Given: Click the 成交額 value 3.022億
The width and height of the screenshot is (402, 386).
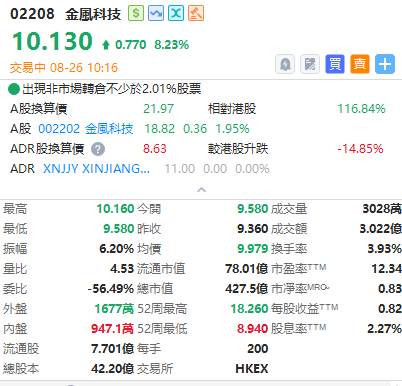Looking at the screenshot, I should 380,229.
